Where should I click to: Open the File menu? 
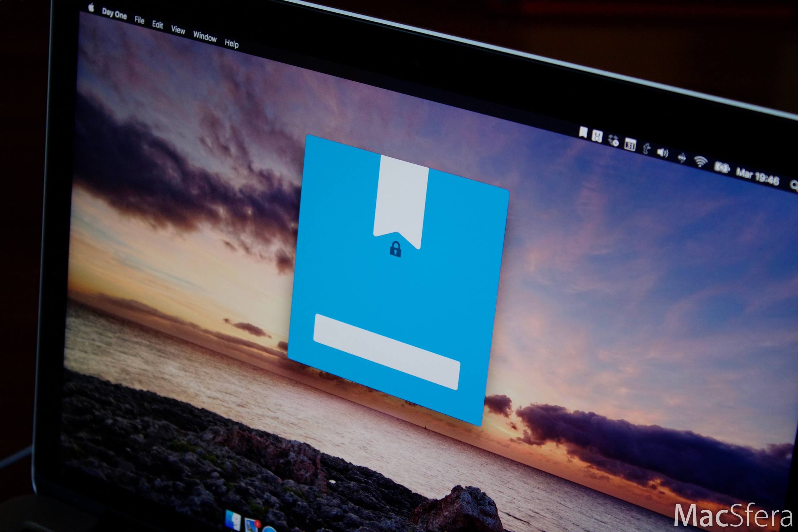coord(139,20)
